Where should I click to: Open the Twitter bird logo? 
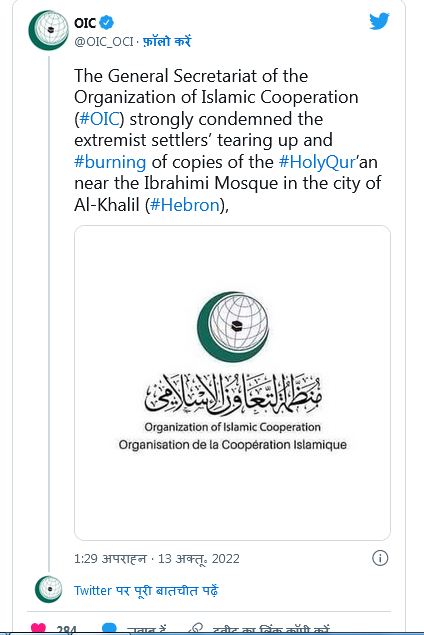click(379, 21)
